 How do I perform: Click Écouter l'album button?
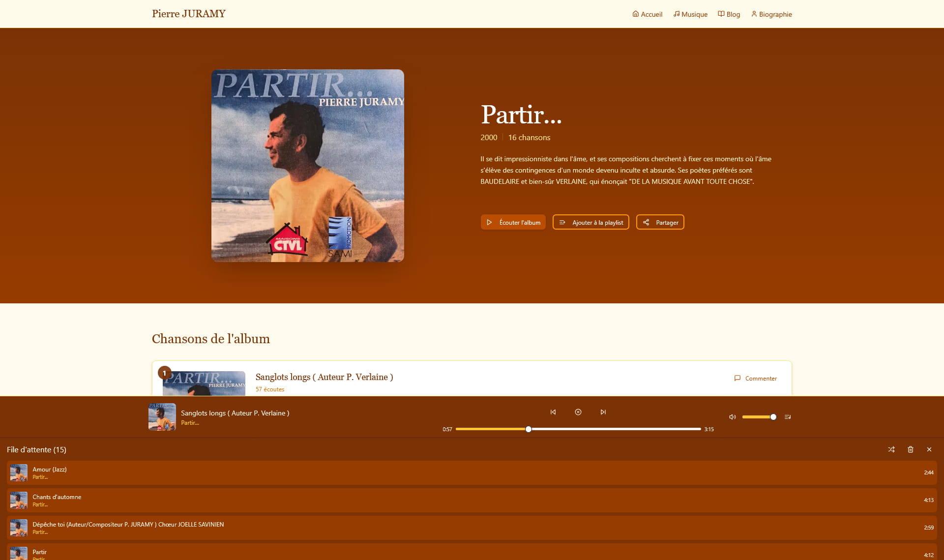click(513, 222)
